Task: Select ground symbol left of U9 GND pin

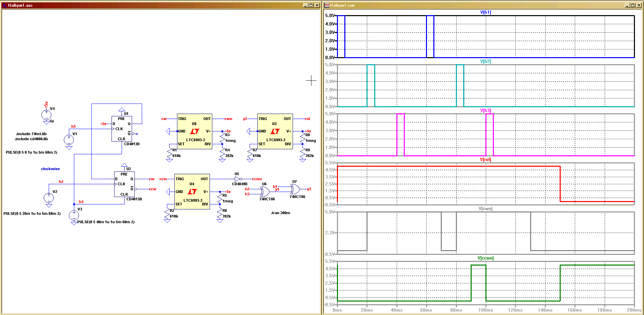Action: (x=168, y=131)
